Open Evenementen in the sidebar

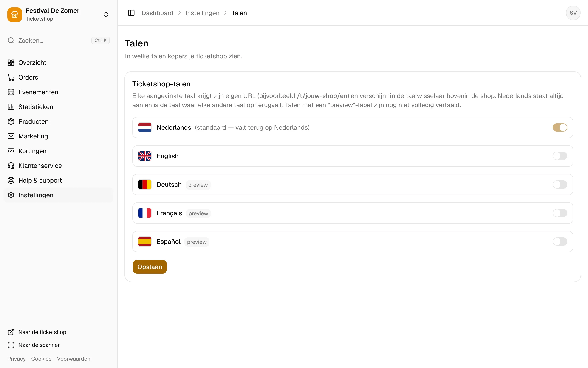coord(58,92)
